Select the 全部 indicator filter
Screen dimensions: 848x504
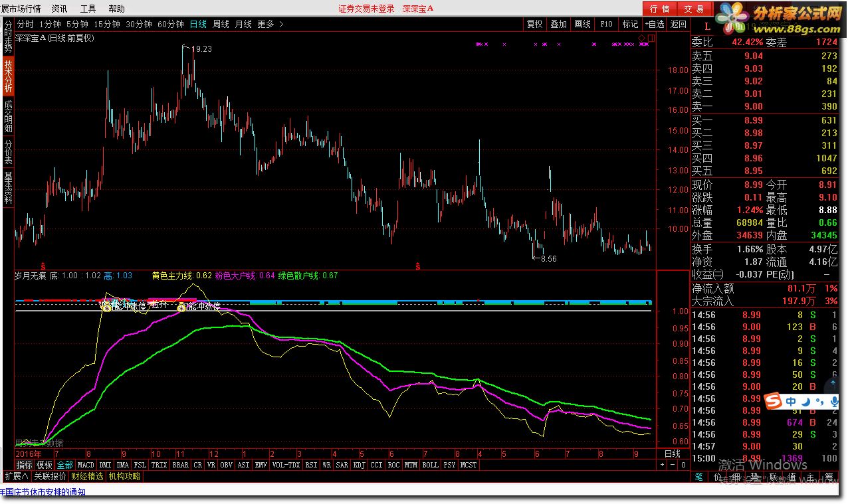click(64, 465)
